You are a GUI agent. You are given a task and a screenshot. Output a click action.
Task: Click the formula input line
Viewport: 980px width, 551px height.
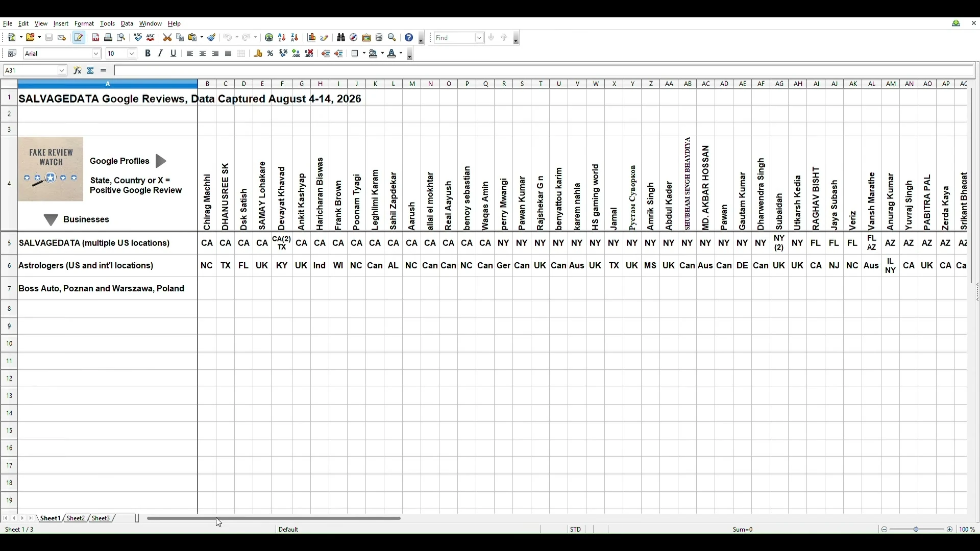pyautogui.click(x=544, y=71)
